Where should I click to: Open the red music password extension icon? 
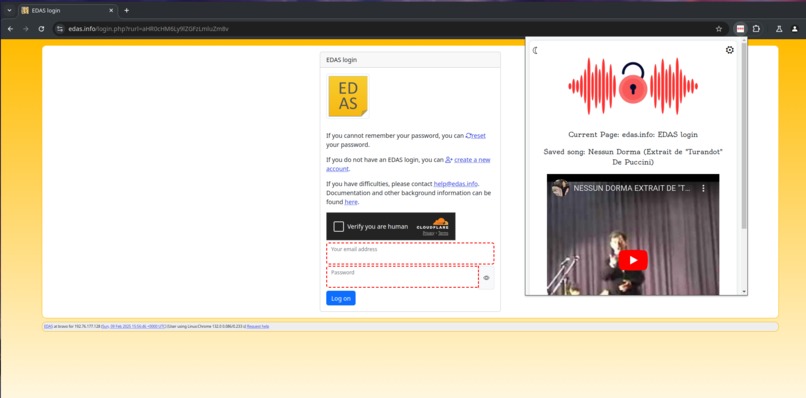tap(740, 29)
